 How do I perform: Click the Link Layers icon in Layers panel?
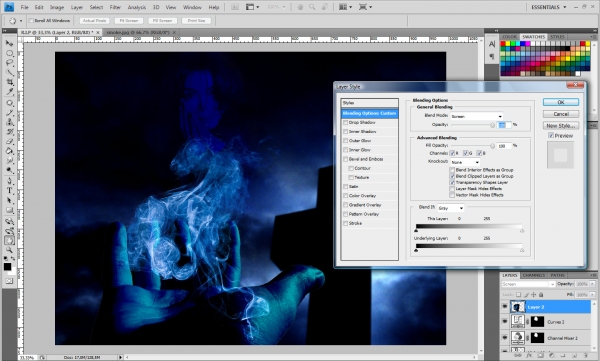coord(518,356)
